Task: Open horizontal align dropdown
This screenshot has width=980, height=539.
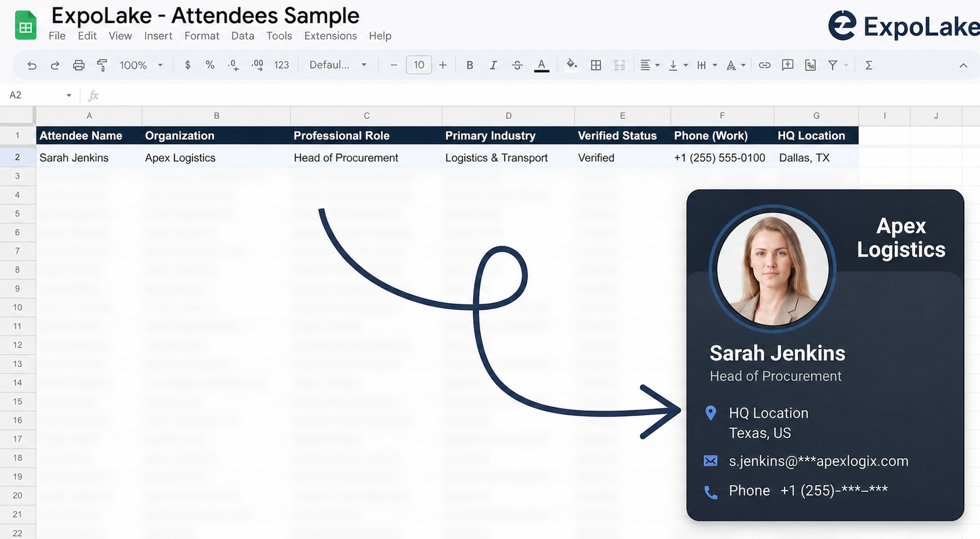Action: pos(650,65)
